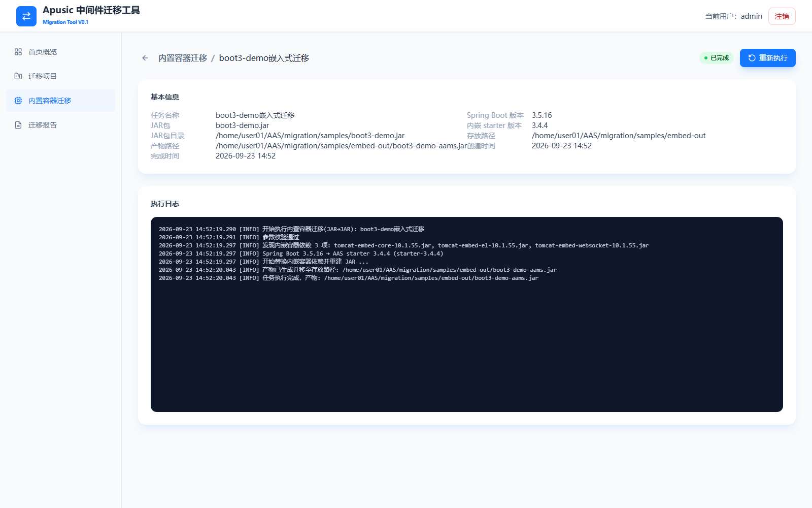Click the home overview grid icon

coord(18,52)
